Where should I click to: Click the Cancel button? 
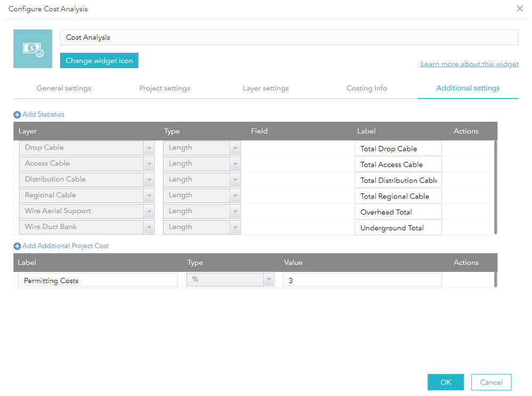click(x=492, y=382)
